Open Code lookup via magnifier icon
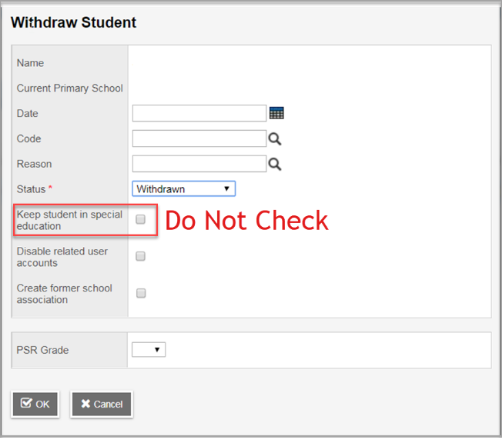The height and width of the screenshot is (438, 502). 275,139
